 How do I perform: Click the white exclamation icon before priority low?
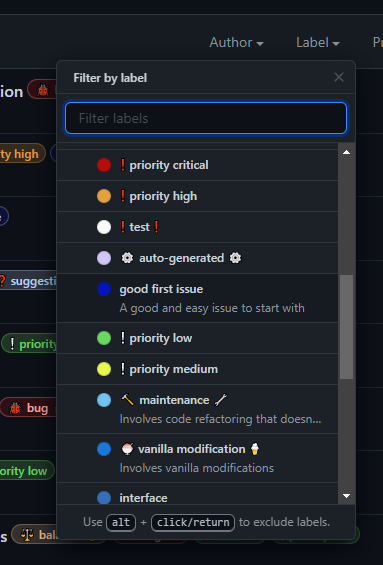pos(123,338)
